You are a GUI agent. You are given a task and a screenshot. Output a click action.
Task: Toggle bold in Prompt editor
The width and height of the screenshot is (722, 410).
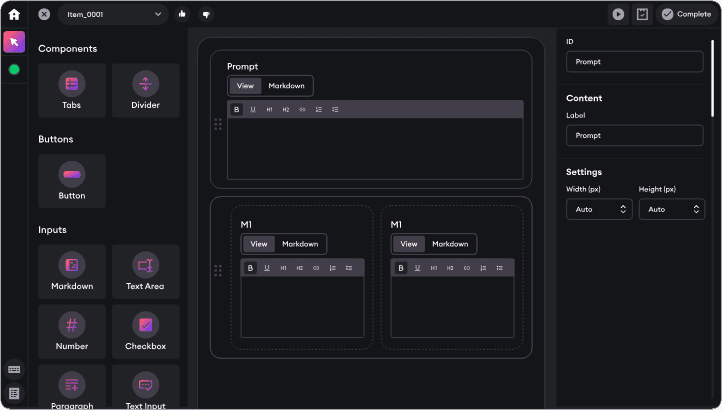pos(237,110)
